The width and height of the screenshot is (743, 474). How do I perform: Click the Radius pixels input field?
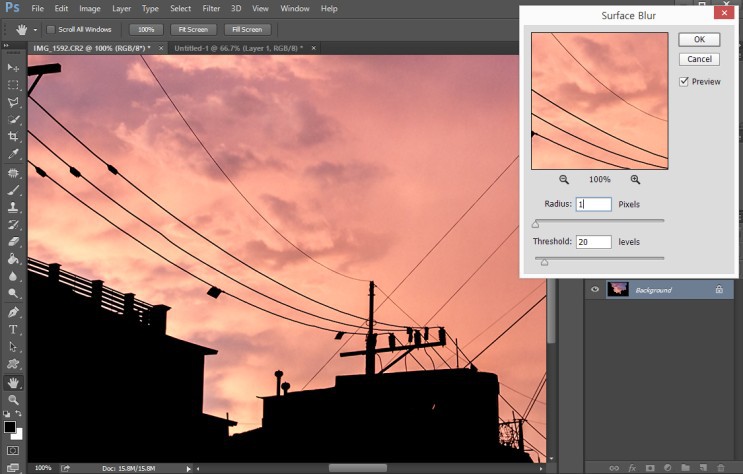click(593, 204)
